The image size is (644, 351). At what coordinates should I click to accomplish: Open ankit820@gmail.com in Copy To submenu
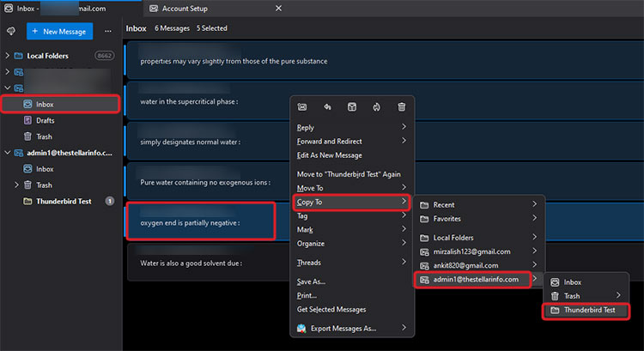tap(479, 265)
